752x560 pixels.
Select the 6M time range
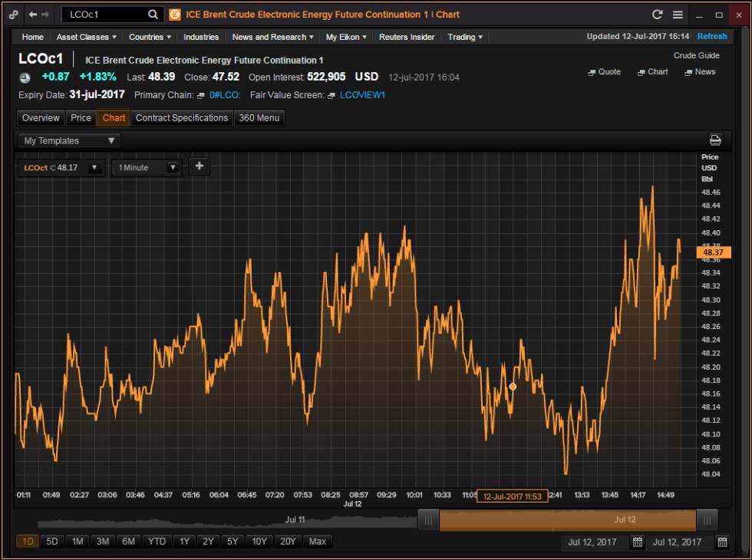point(128,542)
